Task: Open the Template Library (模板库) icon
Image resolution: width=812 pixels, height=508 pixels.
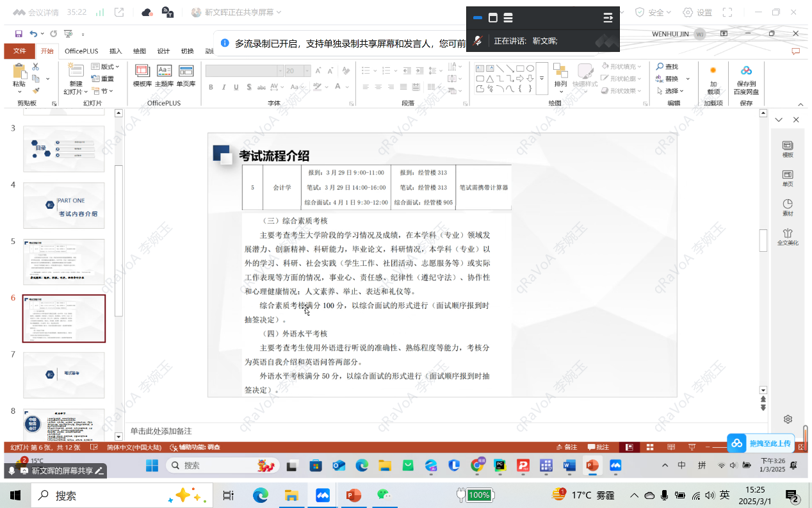Action: click(x=142, y=71)
